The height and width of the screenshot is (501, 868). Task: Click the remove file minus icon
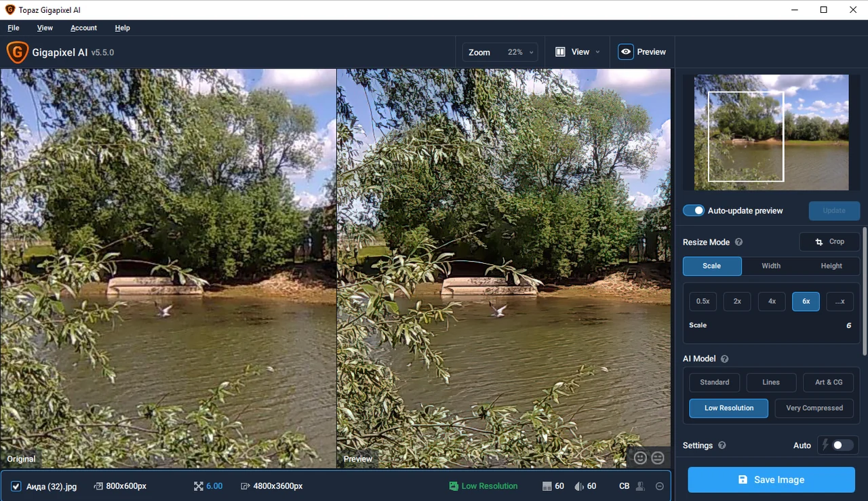point(660,486)
